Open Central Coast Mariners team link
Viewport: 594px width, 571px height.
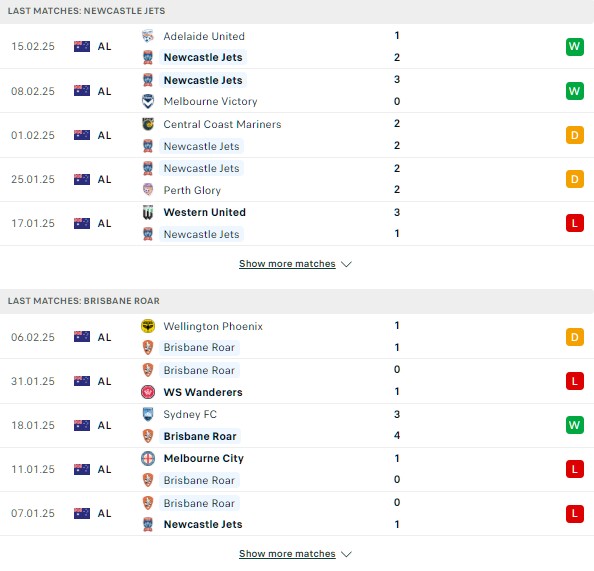click(x=222, y=124)
